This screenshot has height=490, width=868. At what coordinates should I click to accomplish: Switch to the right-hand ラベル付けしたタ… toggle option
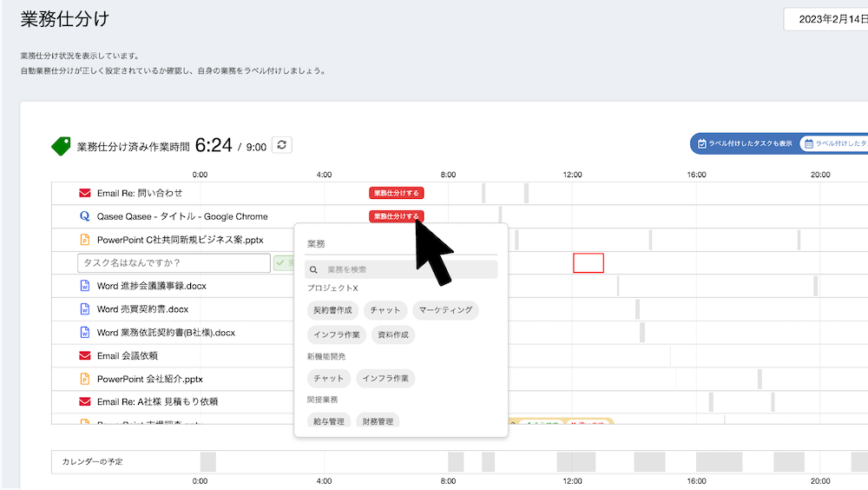[x=834, y=144]
